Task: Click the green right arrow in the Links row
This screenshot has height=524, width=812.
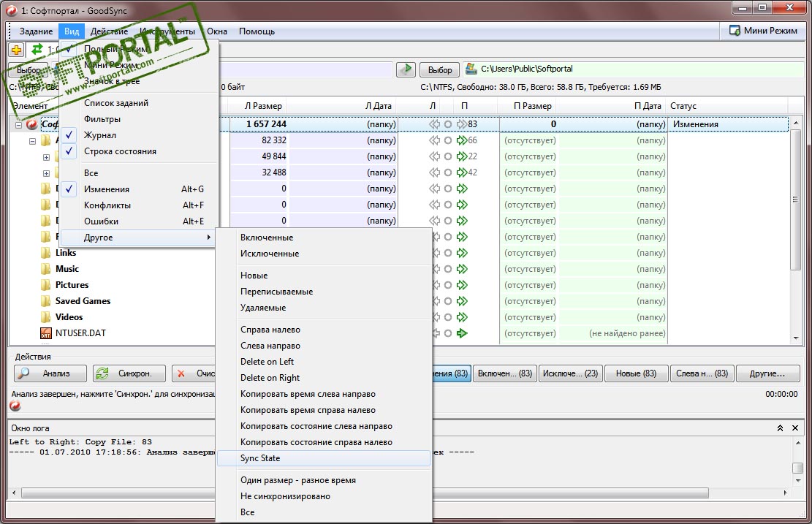Action: [x=462, y=253]
